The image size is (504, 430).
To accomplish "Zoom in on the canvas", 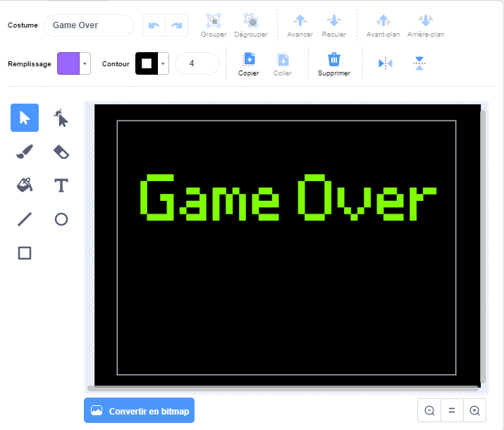I will click(475, 410).
